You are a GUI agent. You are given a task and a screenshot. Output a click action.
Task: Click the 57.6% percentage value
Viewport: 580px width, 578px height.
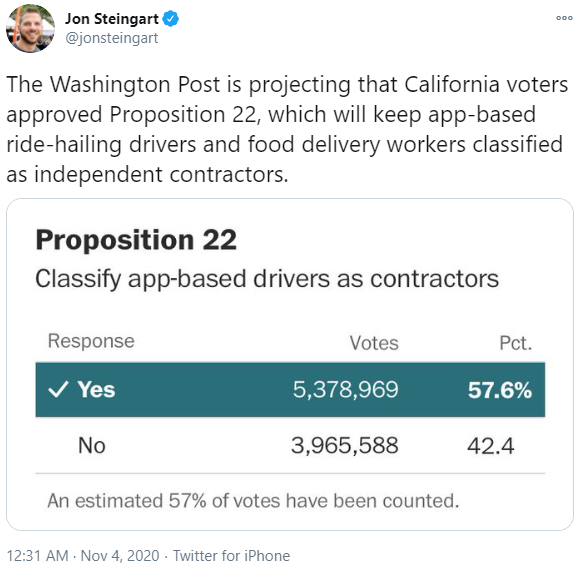click(500, 390)
